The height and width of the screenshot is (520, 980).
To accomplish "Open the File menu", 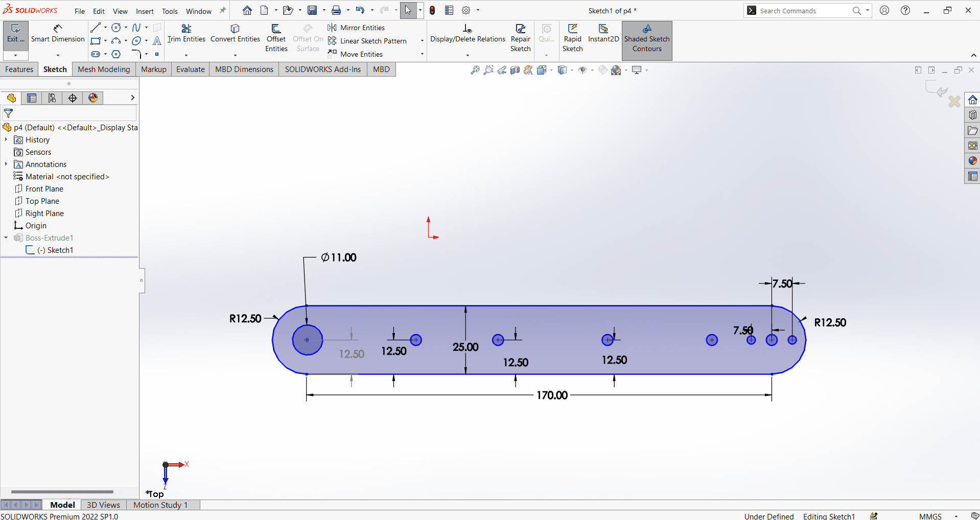I will click(80, 11).
